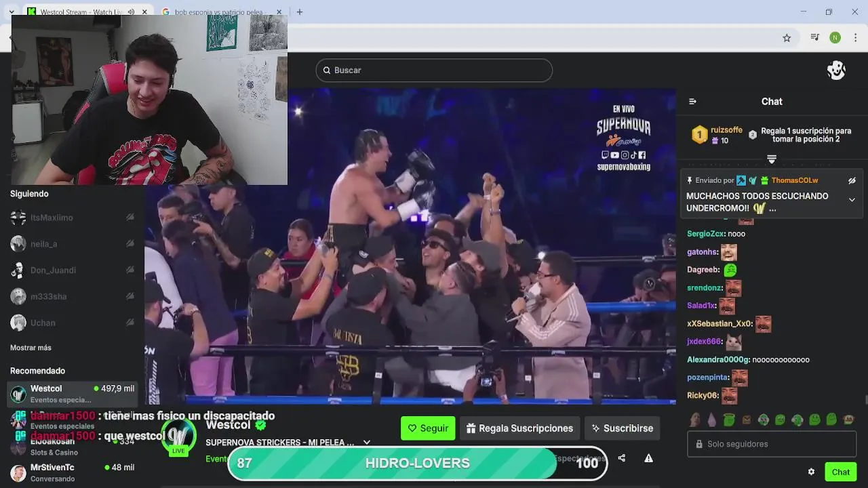This screenshot has width=868, height=488.
Task: Click neila_a avatar in the sidebar
Action: click(18, 244)
